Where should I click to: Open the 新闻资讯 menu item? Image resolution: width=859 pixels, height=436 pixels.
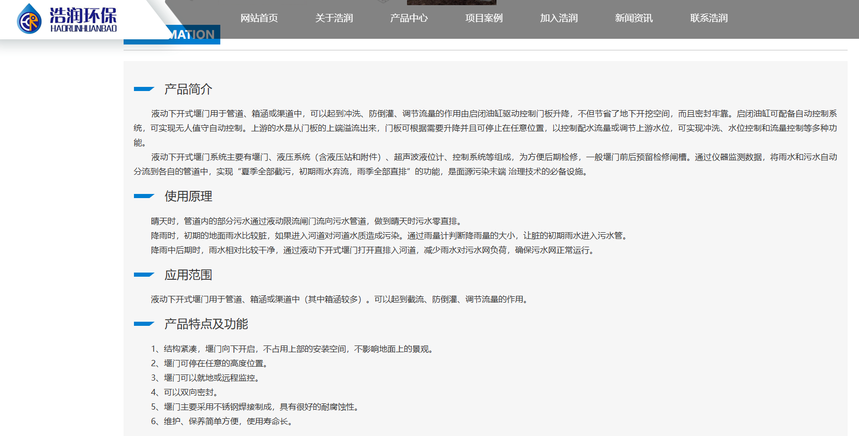pos(634,18)
